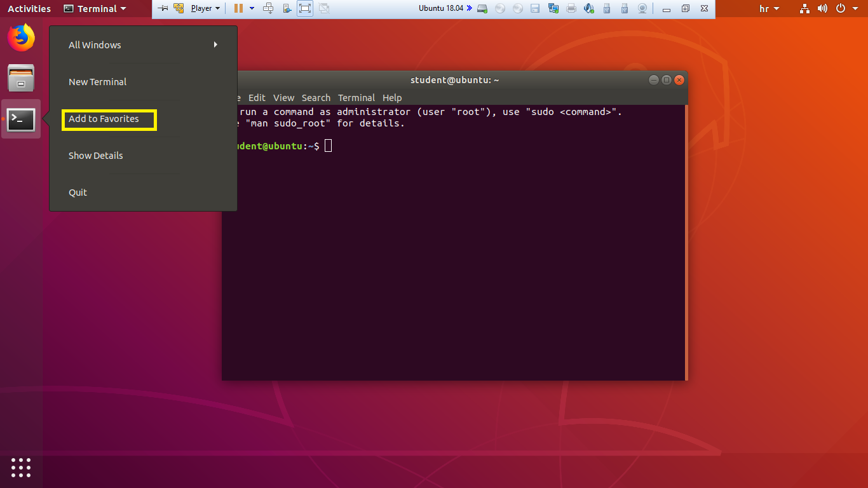
Task: Click the VMware removable device transfer icon
Action: point(287,8)
